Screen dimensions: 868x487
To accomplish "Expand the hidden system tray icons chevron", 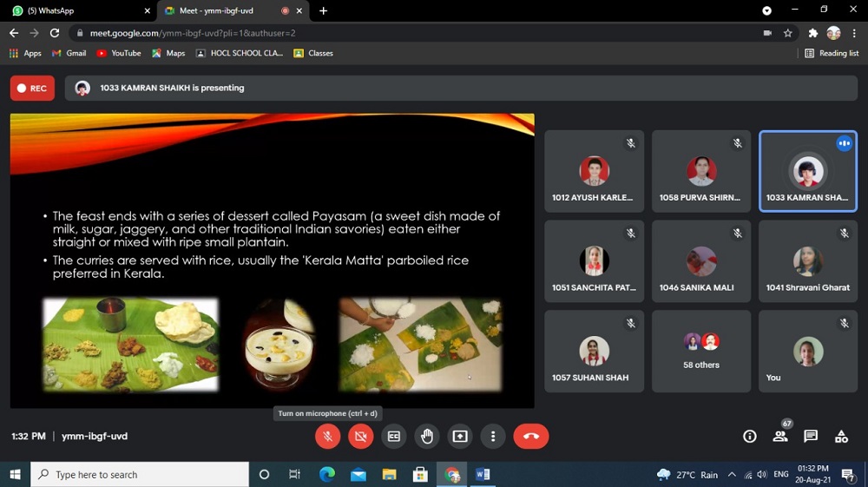I will 732,475.
